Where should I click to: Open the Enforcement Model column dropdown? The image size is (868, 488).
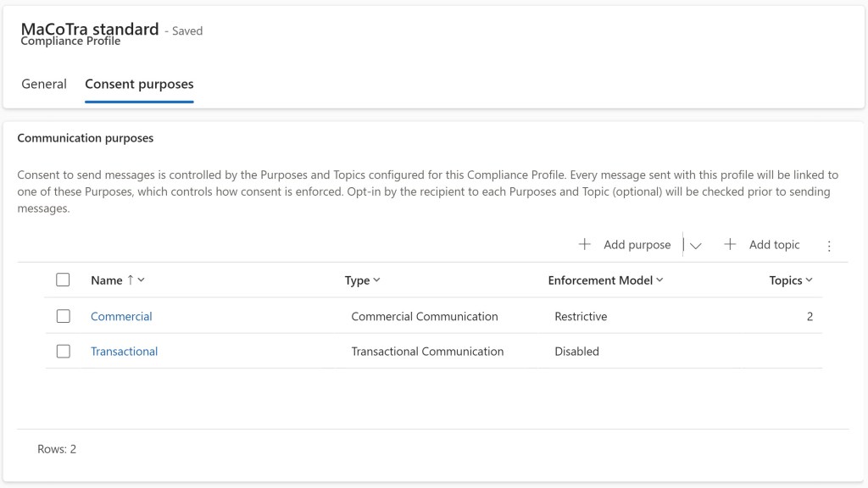point(659,280)
